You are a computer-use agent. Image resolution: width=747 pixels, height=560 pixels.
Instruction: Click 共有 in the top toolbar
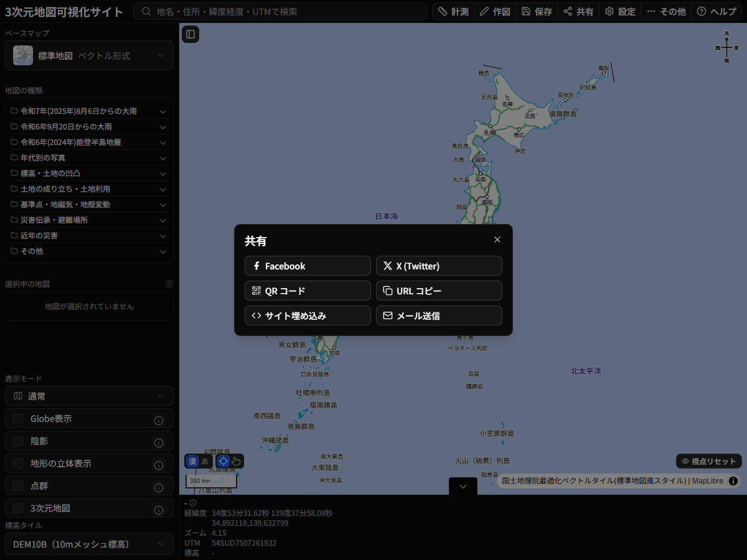click(578, 11)
